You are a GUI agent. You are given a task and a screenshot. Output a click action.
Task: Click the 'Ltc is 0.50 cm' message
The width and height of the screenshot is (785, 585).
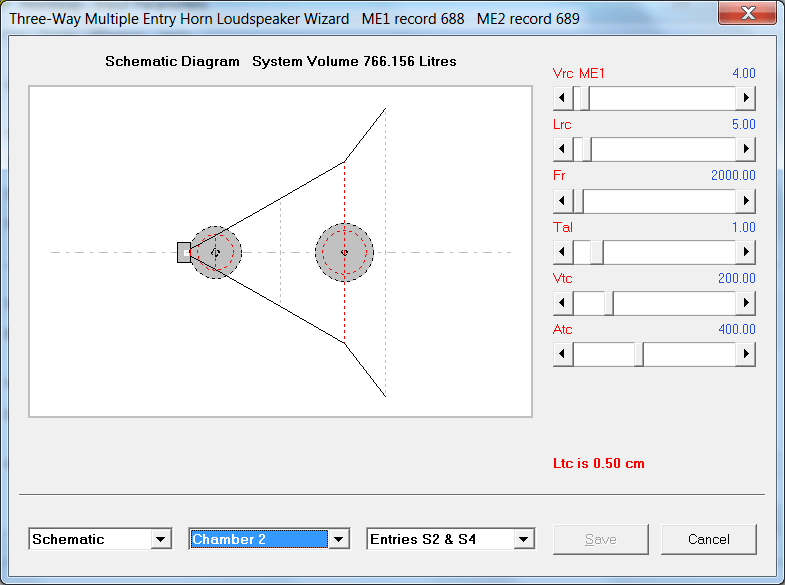point(599,463)
